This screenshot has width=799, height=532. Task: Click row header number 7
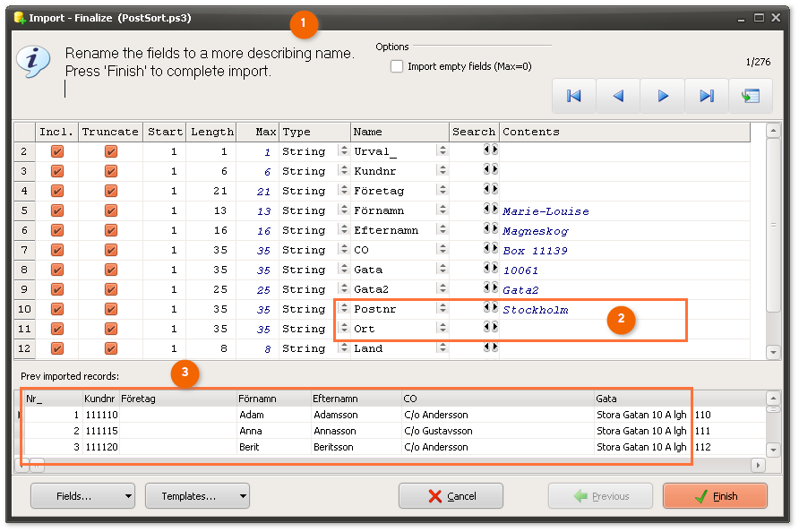(24, 250)
